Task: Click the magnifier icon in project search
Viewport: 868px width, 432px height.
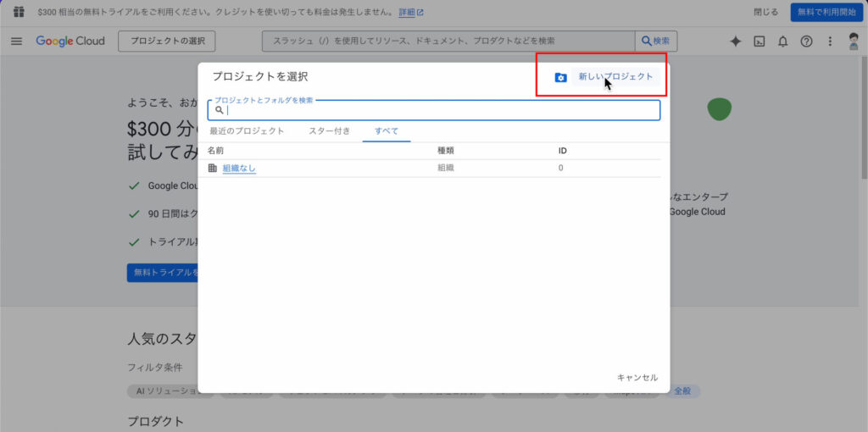Action: point(220,110)
